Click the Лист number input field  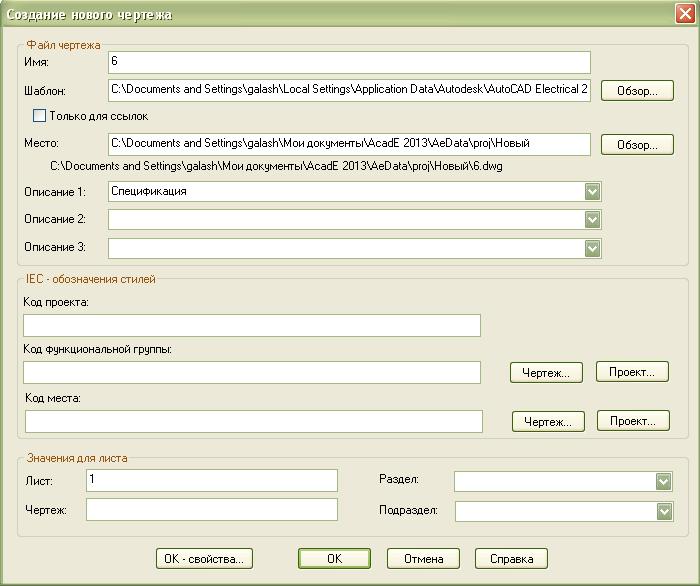[211, 481]
